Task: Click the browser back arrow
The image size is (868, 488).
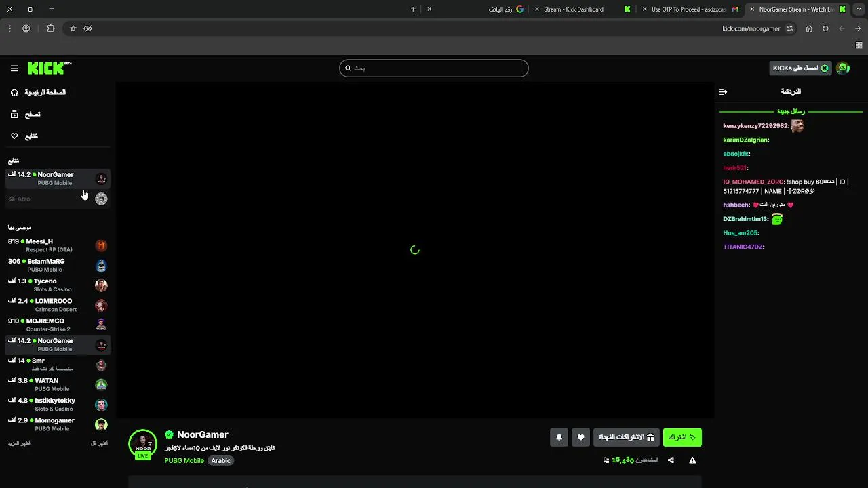Action: click(x=842, y=28)
